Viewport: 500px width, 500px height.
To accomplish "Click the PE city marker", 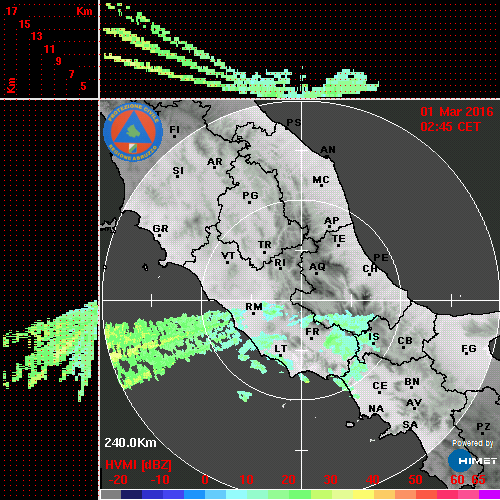I will (x=381, y=258).
